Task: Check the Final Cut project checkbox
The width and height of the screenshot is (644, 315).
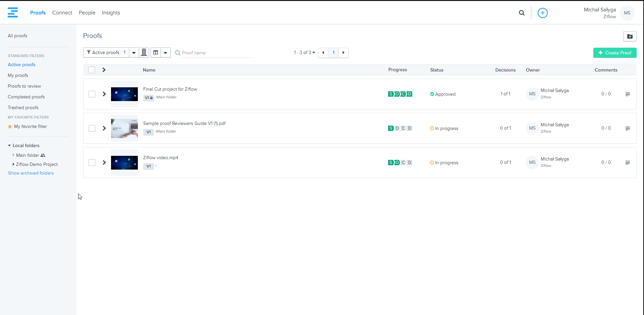Action: [x=92, y=94]
